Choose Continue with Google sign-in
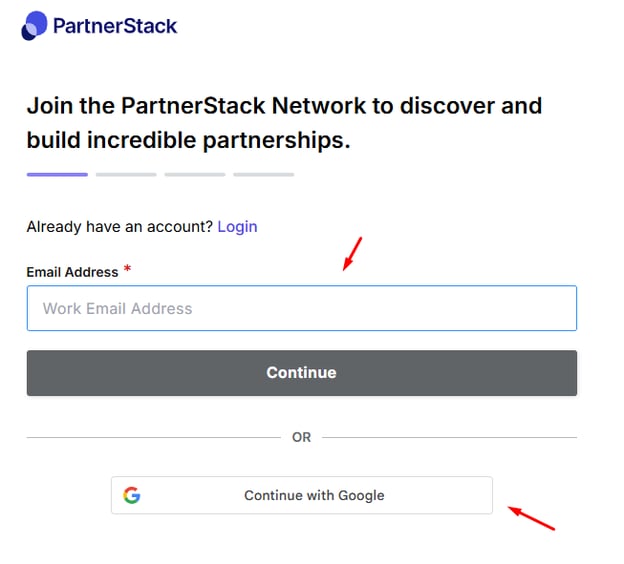 [302, 495]
